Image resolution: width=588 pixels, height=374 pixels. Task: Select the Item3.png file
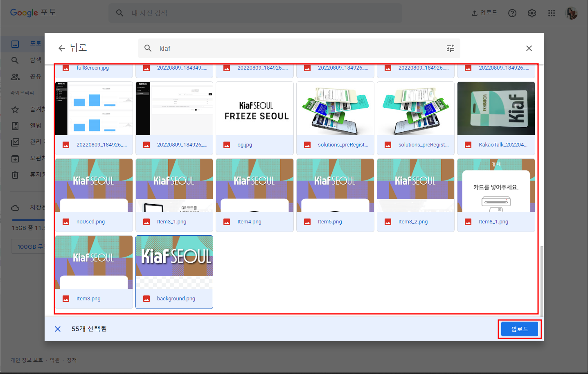[x=94, y=272]
